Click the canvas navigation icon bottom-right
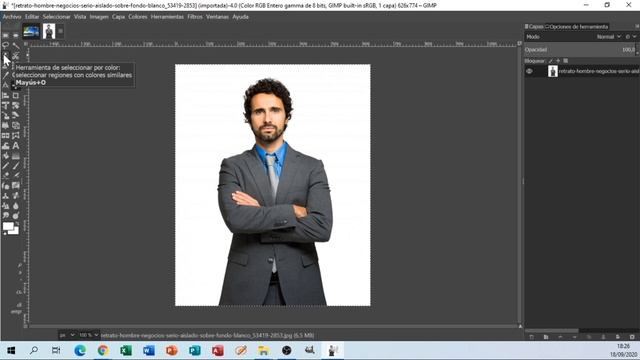This screenshot has width=640, height=360. click(520, 326)
